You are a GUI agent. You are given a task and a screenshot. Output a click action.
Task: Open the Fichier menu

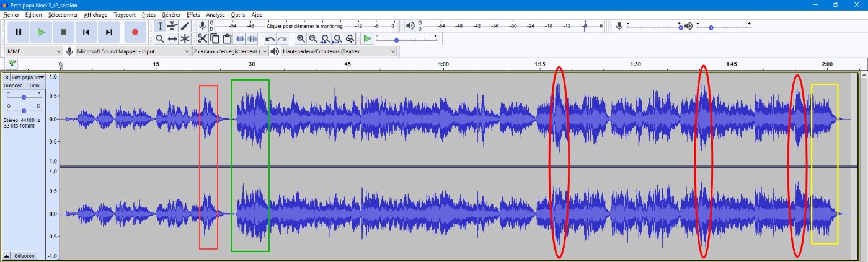(11, 14)
